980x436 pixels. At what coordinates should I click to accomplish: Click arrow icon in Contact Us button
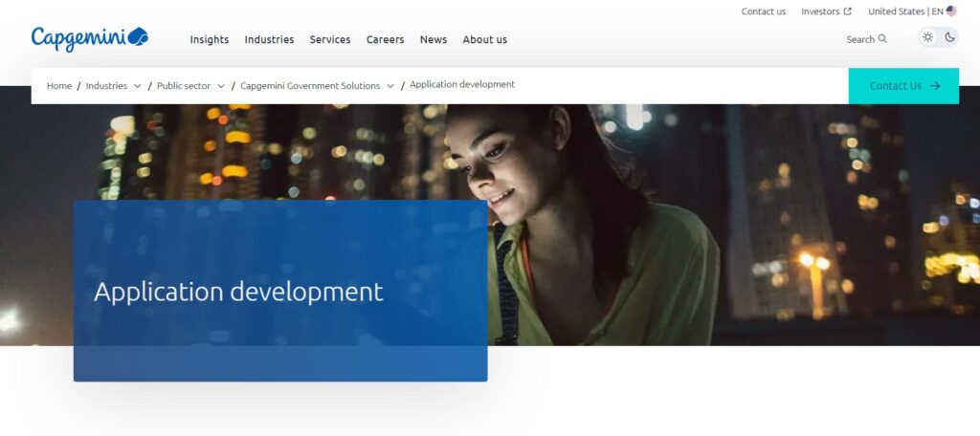(x=935, y=86)
